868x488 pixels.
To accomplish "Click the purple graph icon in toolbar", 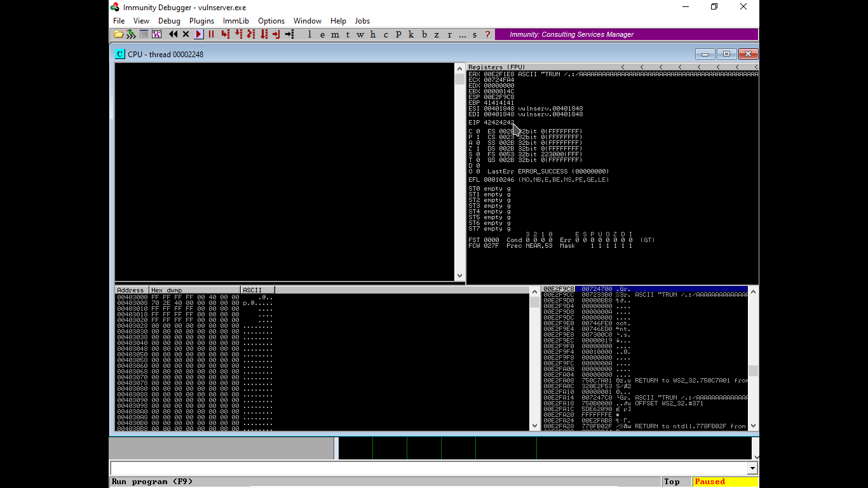I will [x=156, y=34].
